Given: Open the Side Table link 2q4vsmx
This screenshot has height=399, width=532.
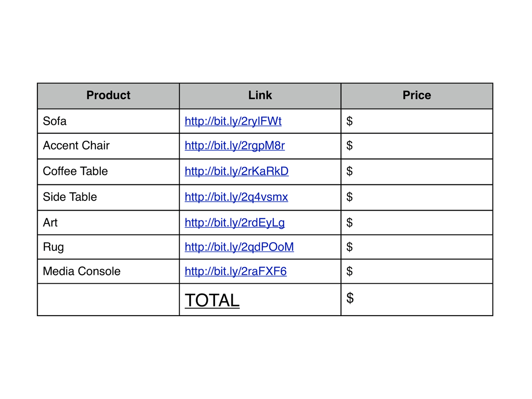Looking at the screenshot, I should 236,197.
